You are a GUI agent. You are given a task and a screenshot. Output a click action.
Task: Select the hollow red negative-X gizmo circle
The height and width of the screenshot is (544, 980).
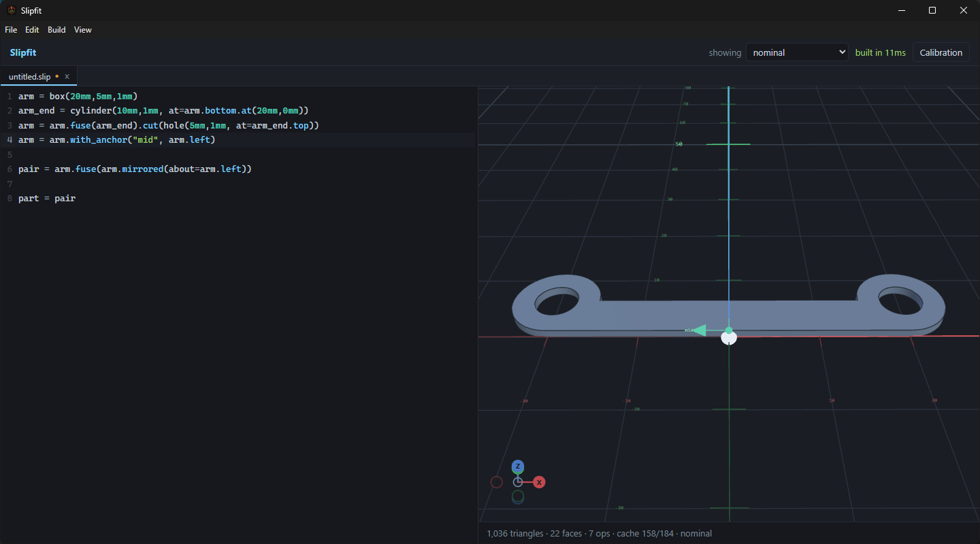(x=497, y=482)
